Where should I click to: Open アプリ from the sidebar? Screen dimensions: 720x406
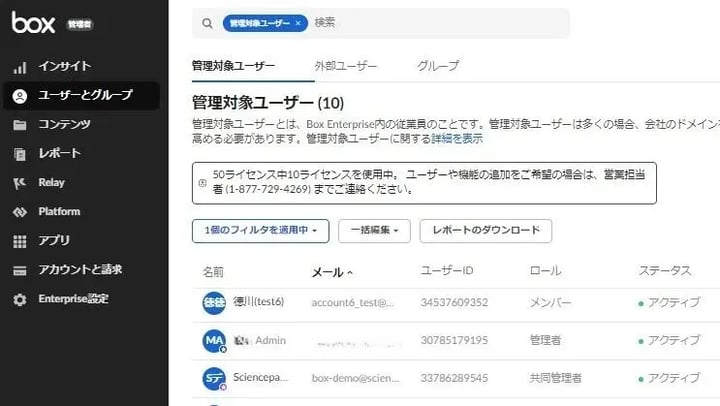pyautogui.click(x=53, y=241)
